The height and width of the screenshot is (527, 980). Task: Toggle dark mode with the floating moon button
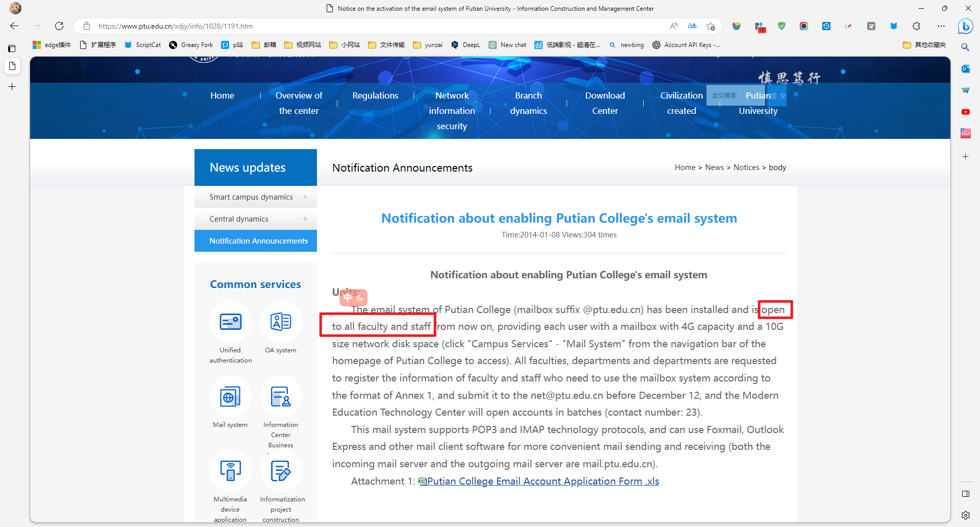[x=360, y=298]
